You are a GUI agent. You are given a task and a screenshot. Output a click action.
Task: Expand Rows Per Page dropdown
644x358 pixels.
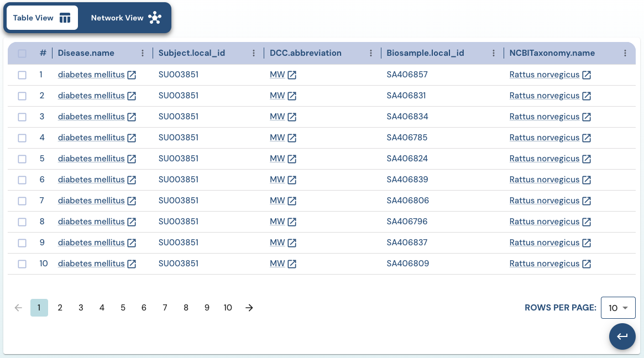click(618, 308)
